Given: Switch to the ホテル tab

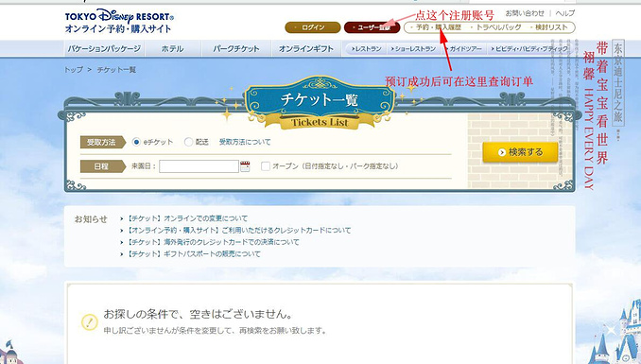Looking at the screenshot, I should [x=172, y=48].
